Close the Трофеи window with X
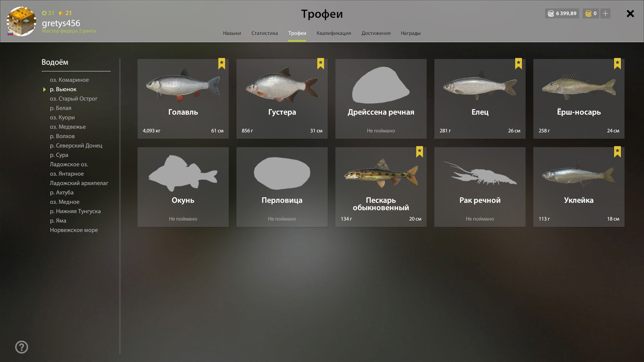This screenshot has width=644, height=362. tap(630, 13)
